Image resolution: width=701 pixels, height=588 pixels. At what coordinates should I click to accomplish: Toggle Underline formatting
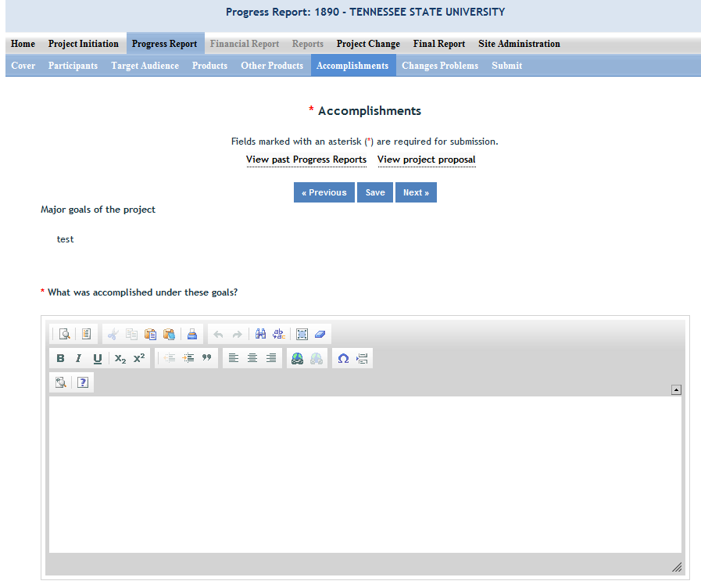(x=98, y=358)
